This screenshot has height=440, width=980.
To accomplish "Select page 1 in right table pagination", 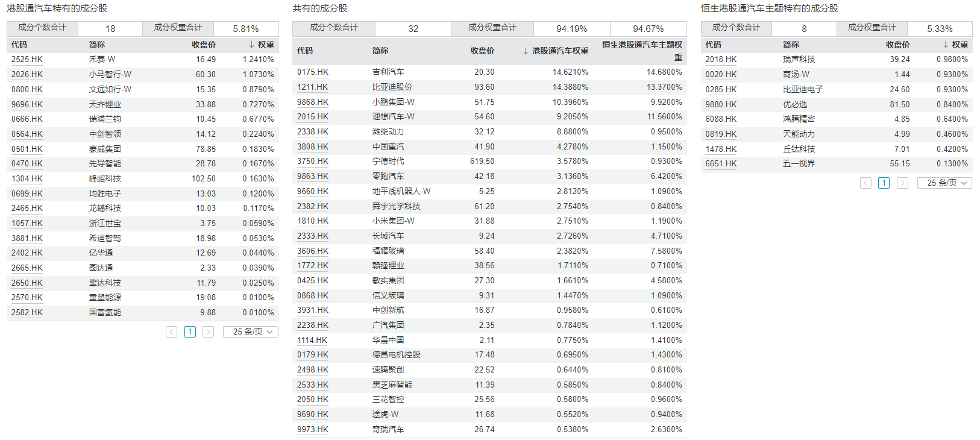I will (x=884, y=183).
